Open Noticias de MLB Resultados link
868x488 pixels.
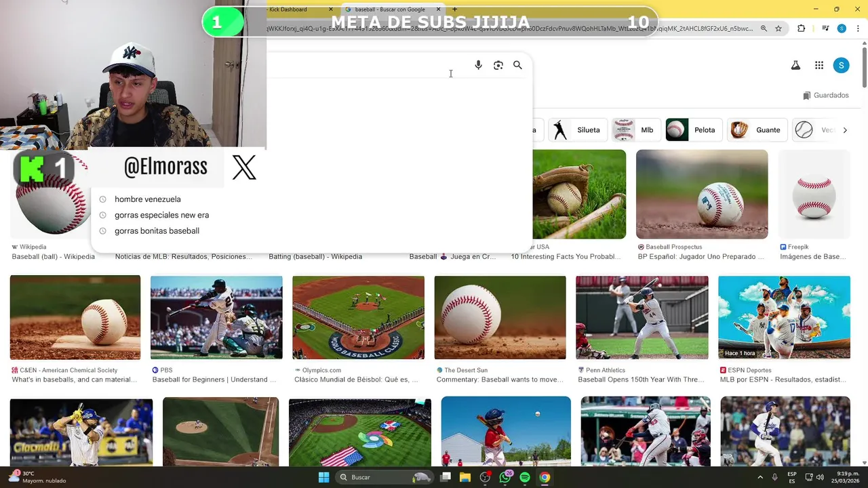184,257
